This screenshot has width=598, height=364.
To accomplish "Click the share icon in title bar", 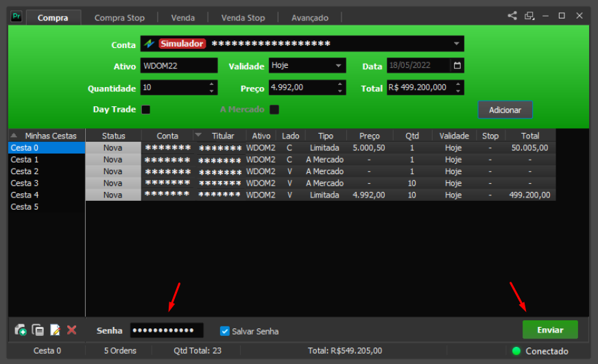I will point(512,16).
